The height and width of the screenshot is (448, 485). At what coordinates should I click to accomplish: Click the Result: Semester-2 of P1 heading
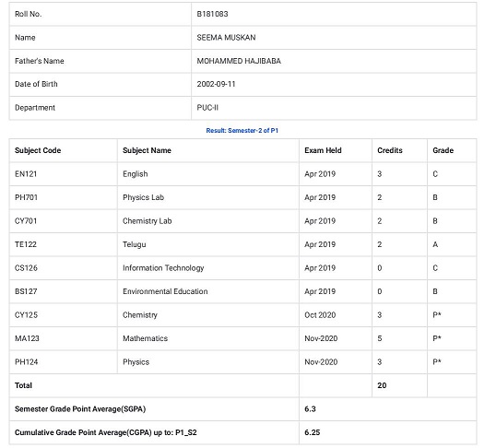pos(243,131)
